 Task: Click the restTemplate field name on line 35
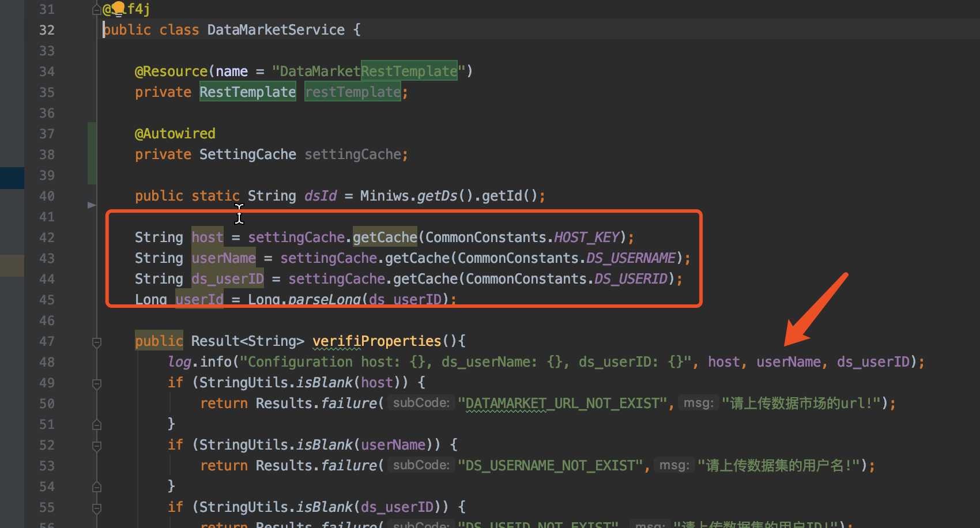point(353,92)
